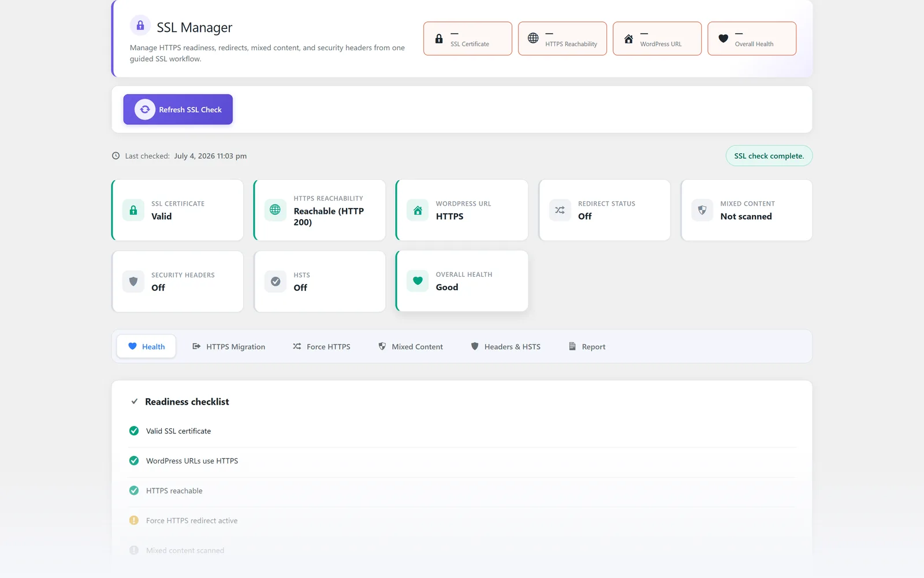Click the SSL Manager page title
The height and width of the screenshot is (578, 924).
pyautogui.click(x=195, y=27)
